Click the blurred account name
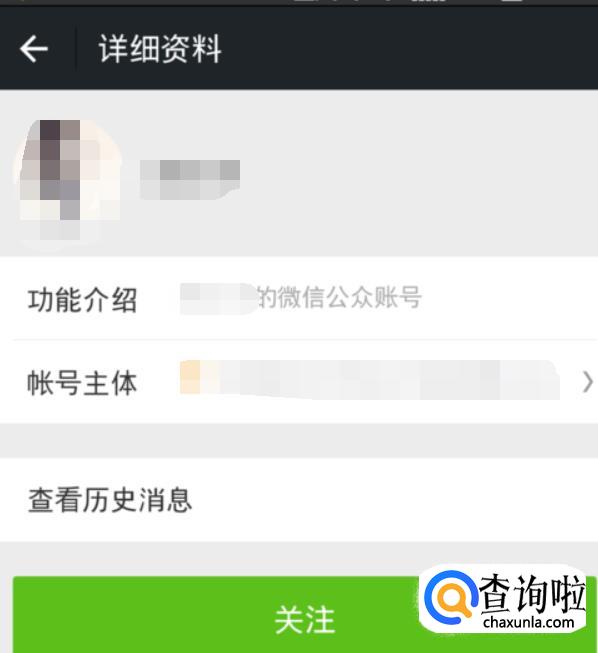 (x=190, y=179)
